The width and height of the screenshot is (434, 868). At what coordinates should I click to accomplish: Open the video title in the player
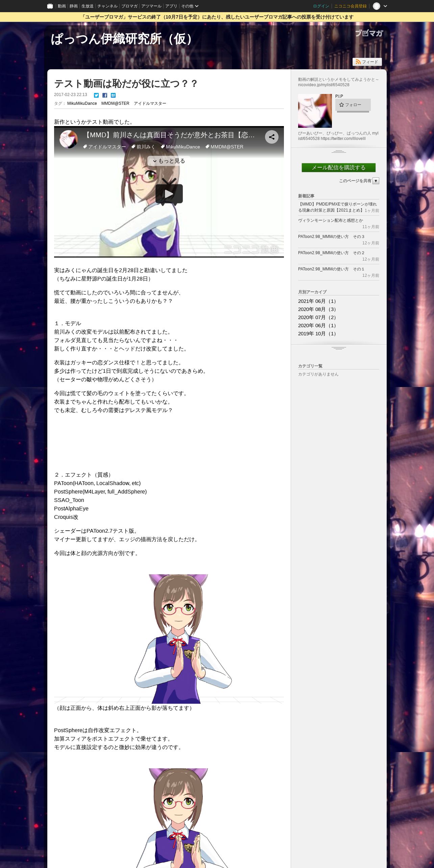pyautogui.click(x=169, y=135)
